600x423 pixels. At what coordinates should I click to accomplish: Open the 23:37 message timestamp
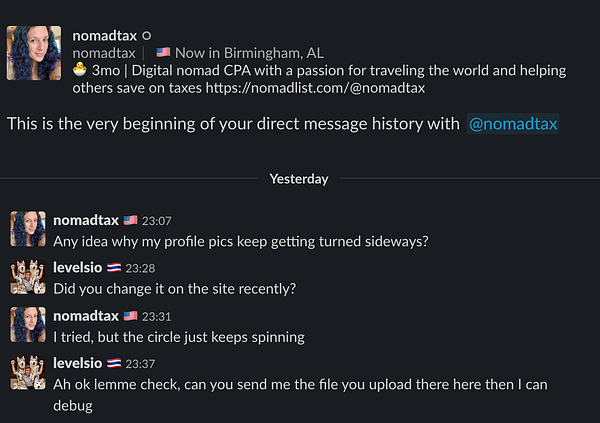(141, 365)
